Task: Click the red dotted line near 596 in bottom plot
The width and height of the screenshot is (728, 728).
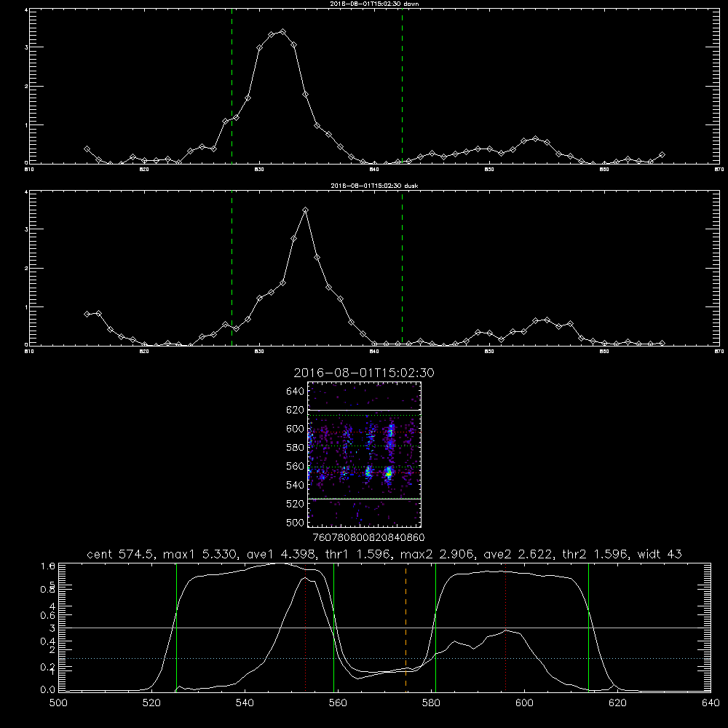Action: coord(506,627)
